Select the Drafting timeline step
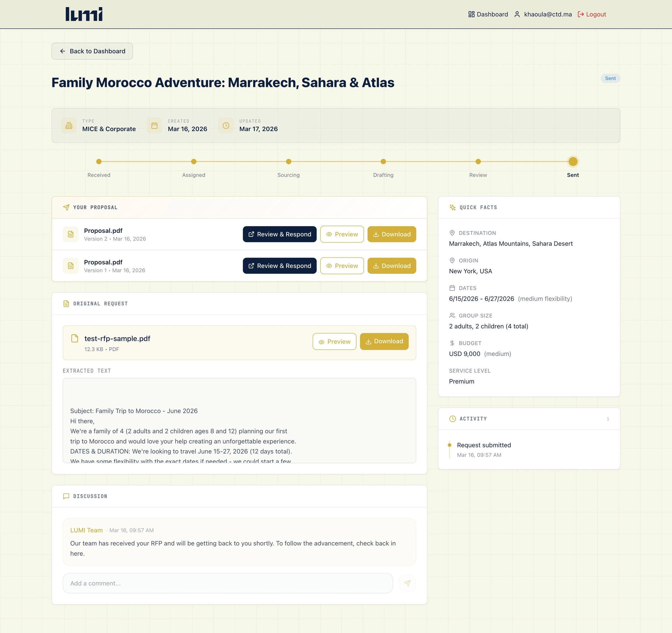The height and width of the screenshot is (633, 672). tap(383, 162)
